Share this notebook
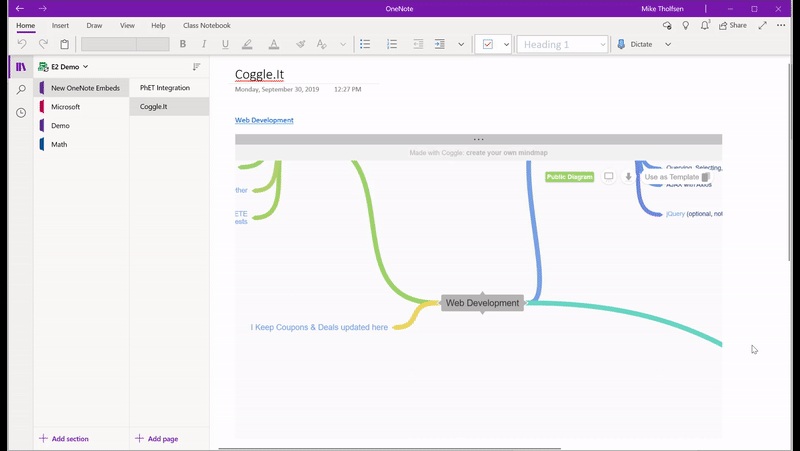800x451 pixels. pos(733,26)
